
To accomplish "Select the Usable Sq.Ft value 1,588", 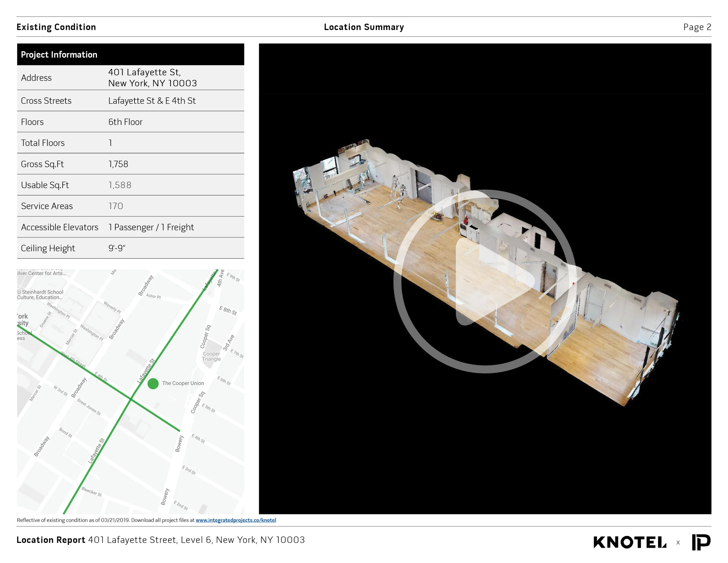I will 120,185.
